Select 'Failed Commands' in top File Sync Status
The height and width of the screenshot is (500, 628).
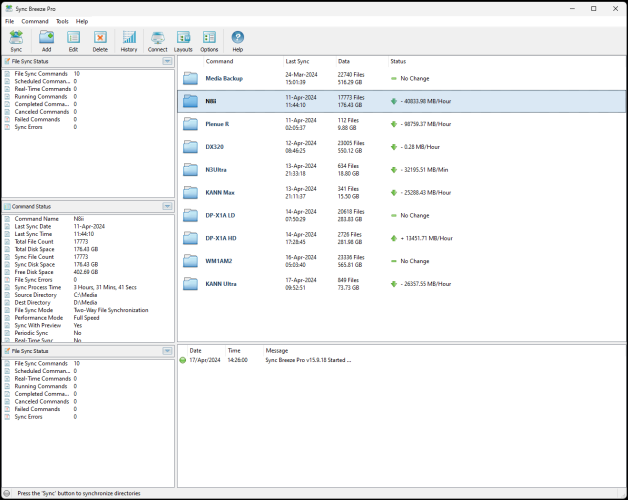pyautogui.click(x=37, y=119)
